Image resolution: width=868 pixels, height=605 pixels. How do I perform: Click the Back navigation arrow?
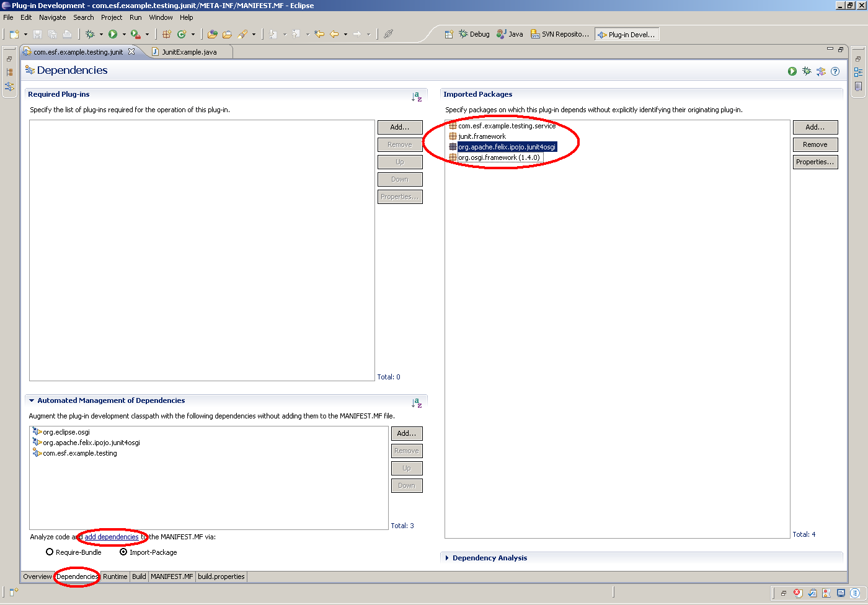(334, 34)
